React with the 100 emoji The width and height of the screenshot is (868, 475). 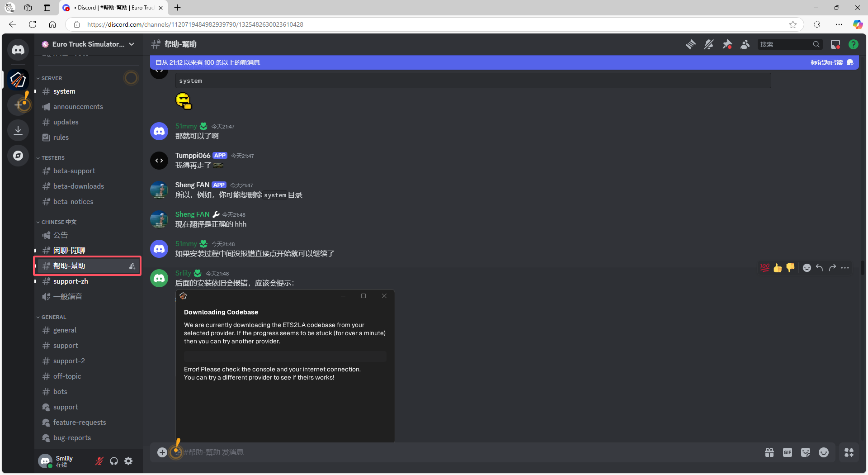coord(765,268)
